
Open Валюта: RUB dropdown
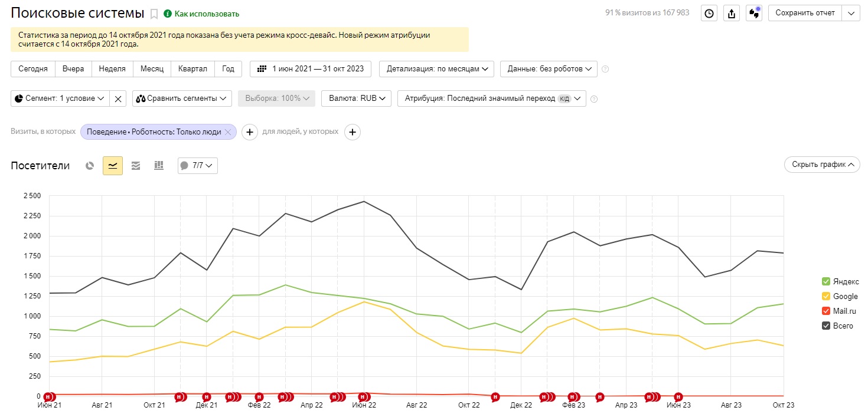(x=356, y=98)
